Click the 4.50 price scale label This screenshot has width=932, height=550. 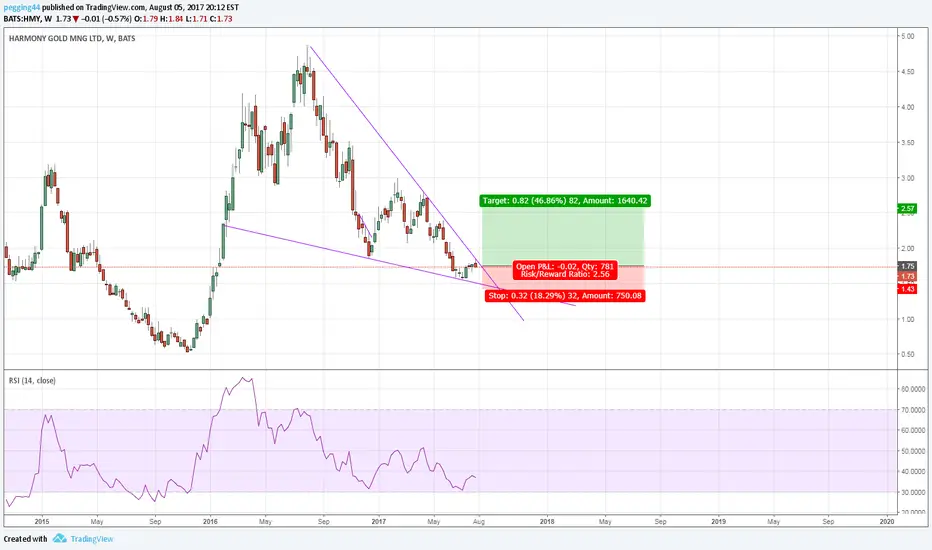tap(907, 72)
